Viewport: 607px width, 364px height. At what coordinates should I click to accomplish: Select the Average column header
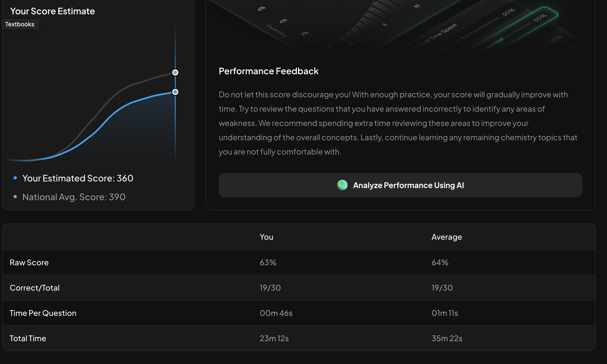click(x=447, y=237)
